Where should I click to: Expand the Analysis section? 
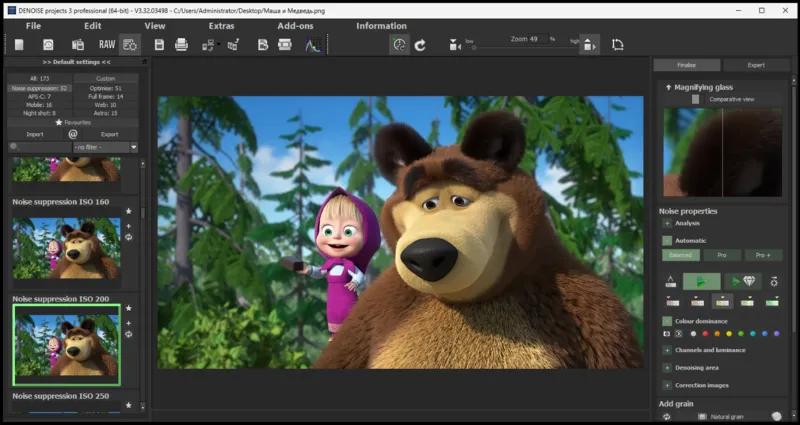(667, 223)
